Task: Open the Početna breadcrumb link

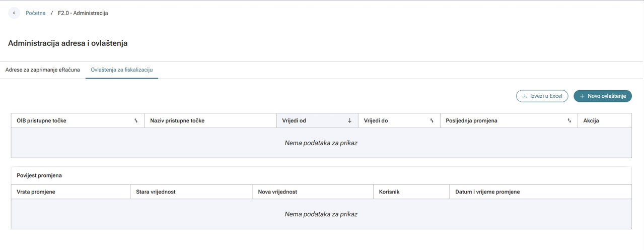Action: pos(36,13)
